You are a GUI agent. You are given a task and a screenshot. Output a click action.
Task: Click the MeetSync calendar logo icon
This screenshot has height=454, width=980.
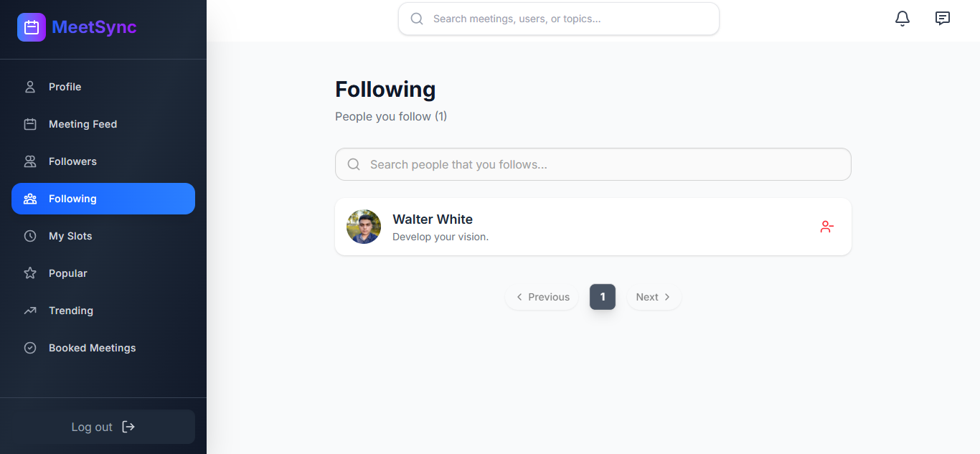pyautogui.click(x=32, y=27)
